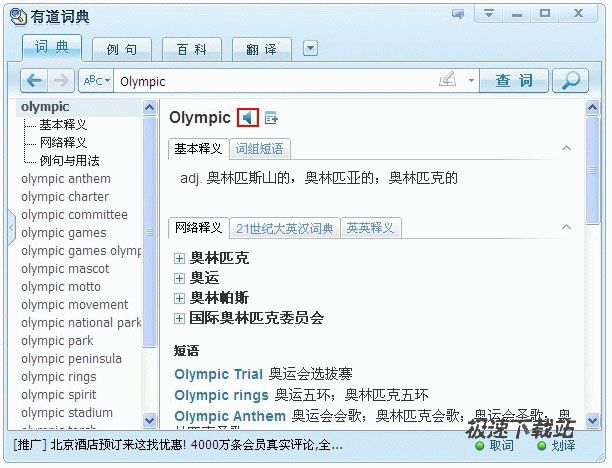The height and width of the screenshot is (468, 612).
Task: Go back with the left arrow button
Action: 34,81
